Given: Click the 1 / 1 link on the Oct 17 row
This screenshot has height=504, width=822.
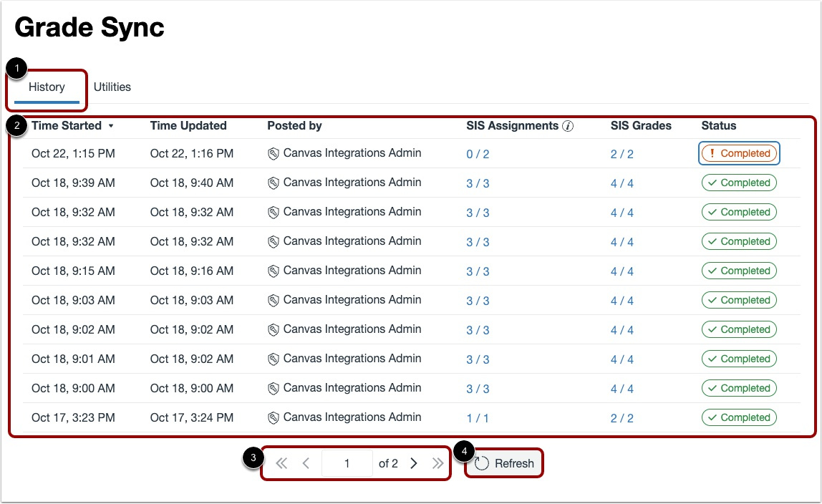Looking at the screenshot, I should point(478,417).
